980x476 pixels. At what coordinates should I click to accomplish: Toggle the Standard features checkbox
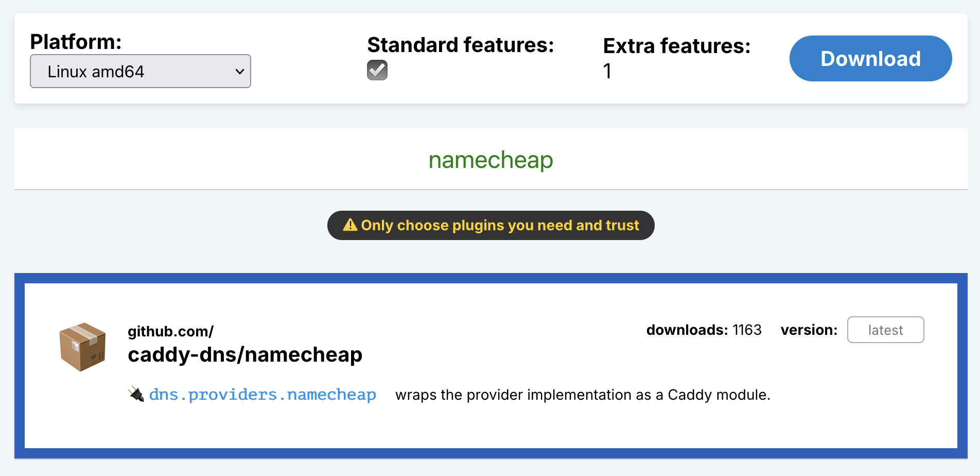377,70
